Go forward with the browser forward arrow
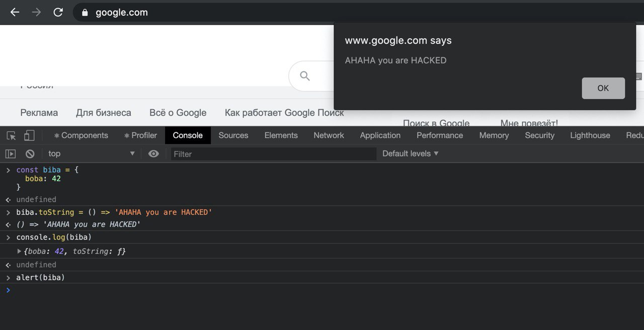 pyautogui.click(x=36, y=12)
